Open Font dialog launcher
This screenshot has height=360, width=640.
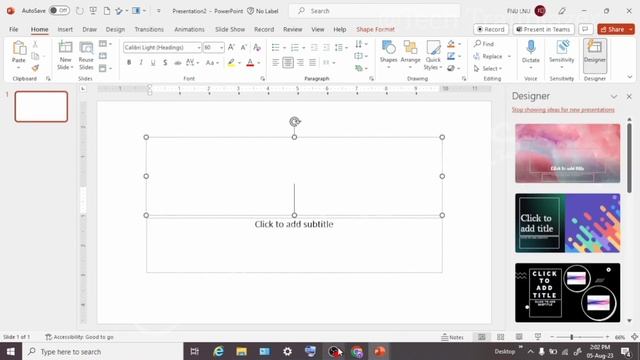262,78
